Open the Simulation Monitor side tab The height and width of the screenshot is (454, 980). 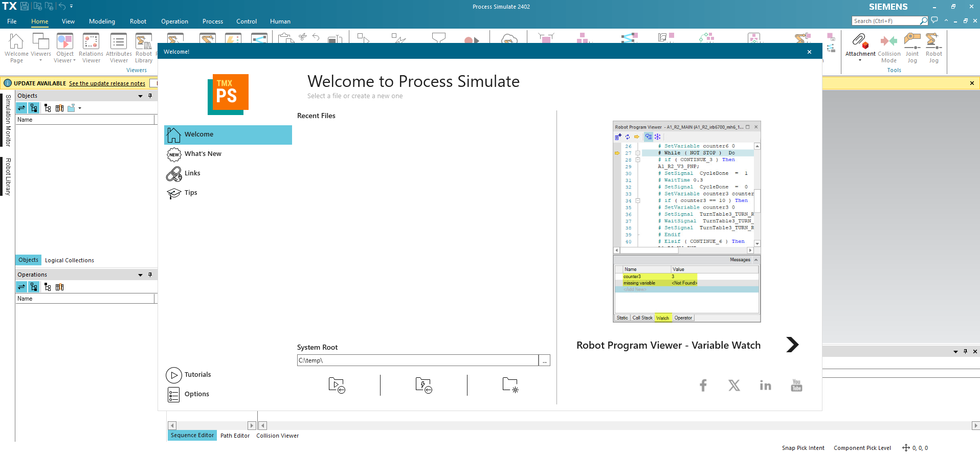(8, 121)
